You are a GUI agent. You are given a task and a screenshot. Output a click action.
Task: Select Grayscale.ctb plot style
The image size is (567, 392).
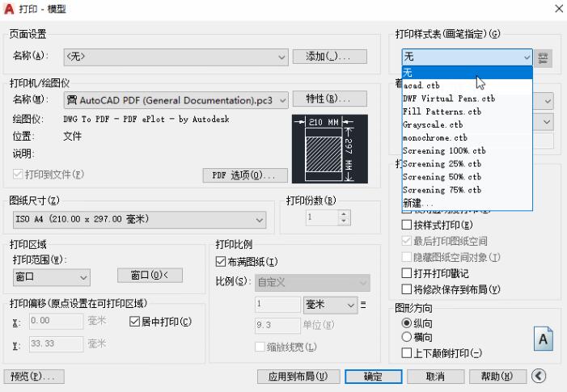tap(467, 124)
